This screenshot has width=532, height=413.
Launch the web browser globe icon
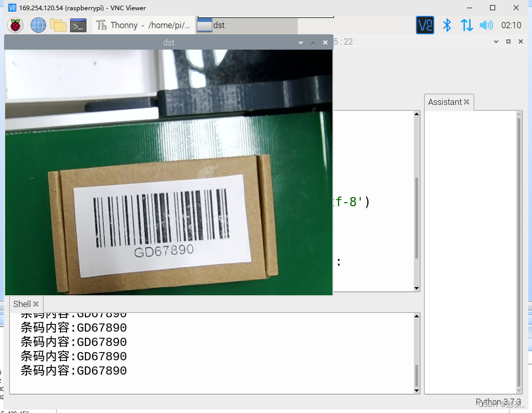click(x=38, y=25)
